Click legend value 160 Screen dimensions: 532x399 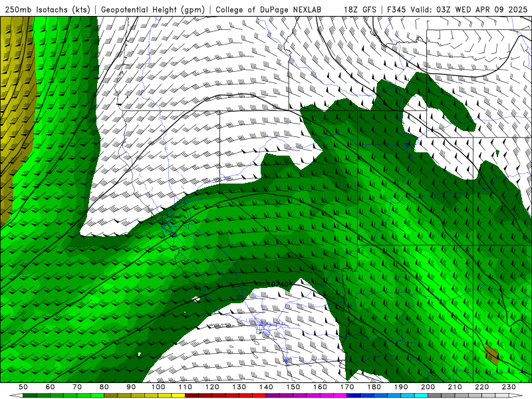click(320, 387)
